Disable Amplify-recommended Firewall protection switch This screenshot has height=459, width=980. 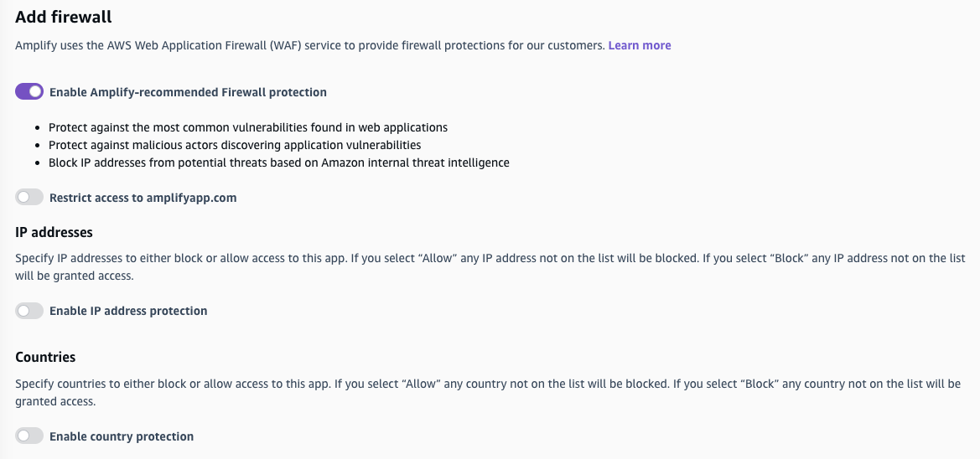[29, 91]
